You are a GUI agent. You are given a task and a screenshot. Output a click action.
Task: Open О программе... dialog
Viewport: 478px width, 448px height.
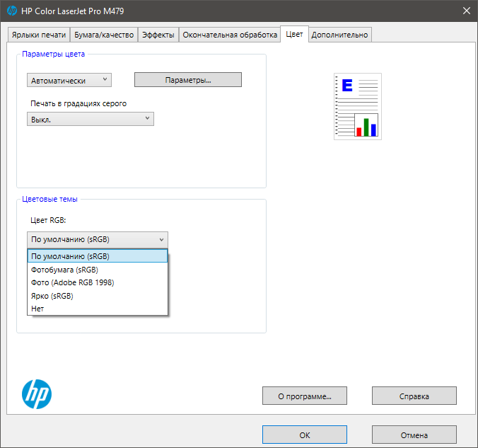[x=305, y=396]
